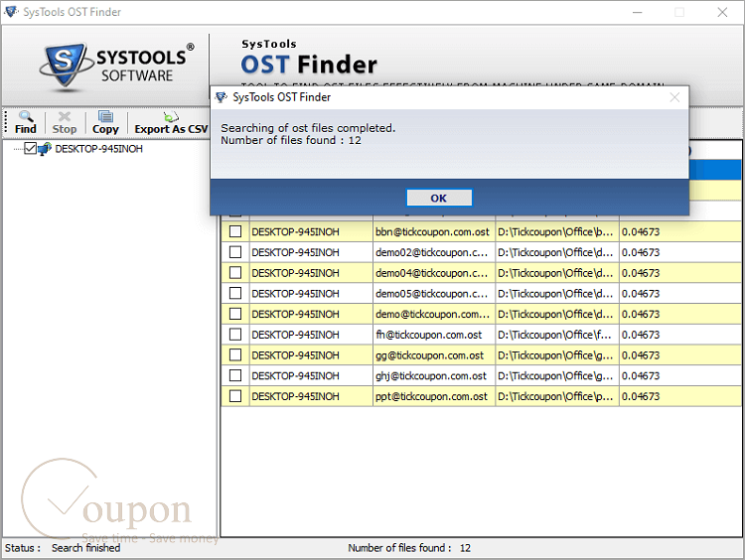Check the demo04@tickcoupon row checkbox
The height and width of the screenshot is (560, 745).
235,273
